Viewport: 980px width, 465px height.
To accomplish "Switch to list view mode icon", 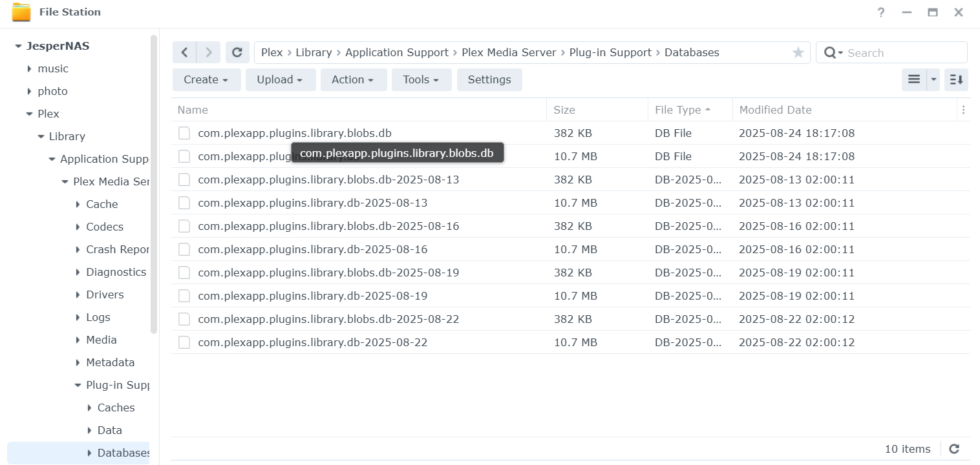I will [x=914, y=79].
